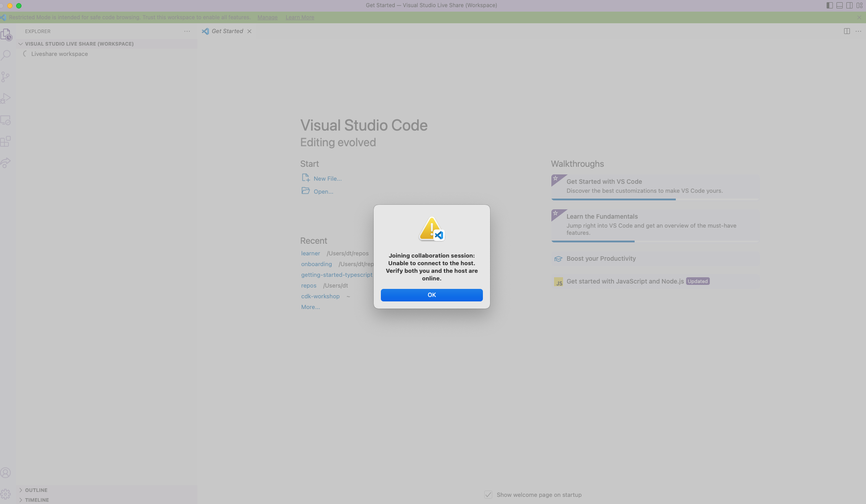Click the Learn More link in the banner

point(300,17)
